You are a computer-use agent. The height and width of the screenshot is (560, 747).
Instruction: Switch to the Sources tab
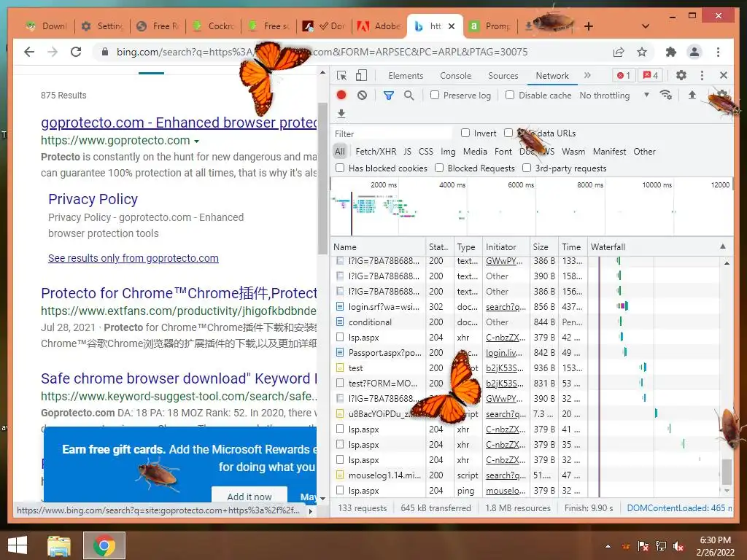pos(503,76)
